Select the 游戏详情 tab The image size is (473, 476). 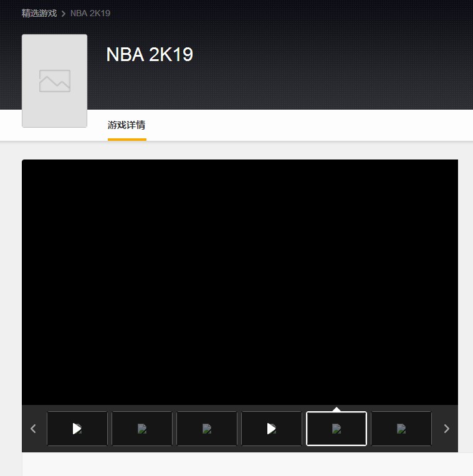127,125
